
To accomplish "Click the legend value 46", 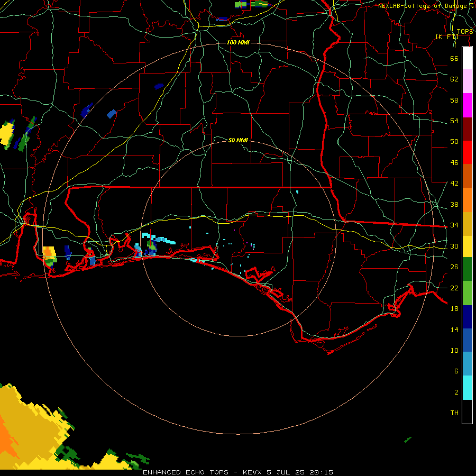I will pos(454,163).
